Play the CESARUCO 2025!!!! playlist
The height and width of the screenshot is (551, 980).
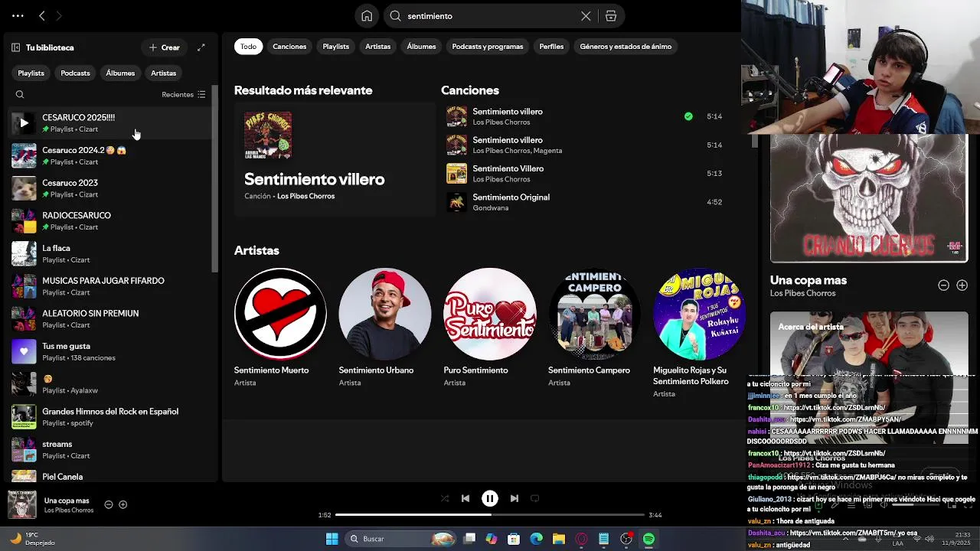pyautogui.click(x=24, y=122)
